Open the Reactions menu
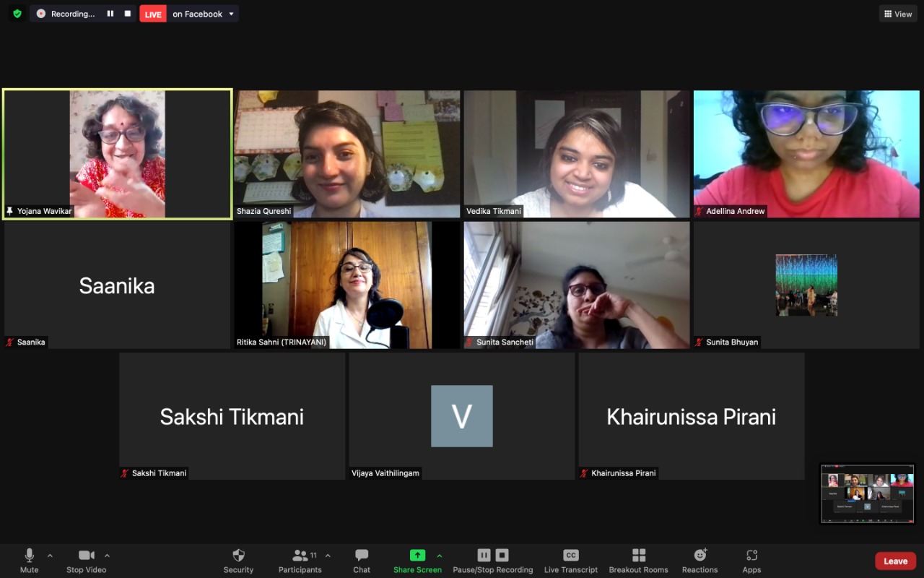 click(x=699, y=561)
